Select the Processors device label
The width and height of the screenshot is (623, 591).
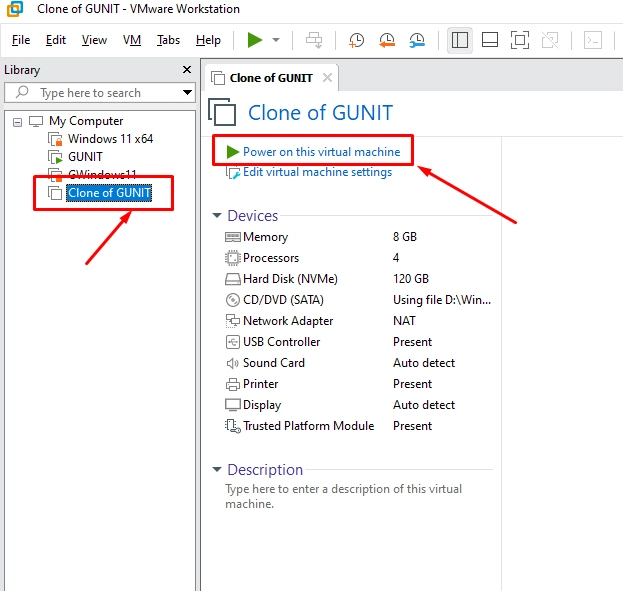pos(271,258)
